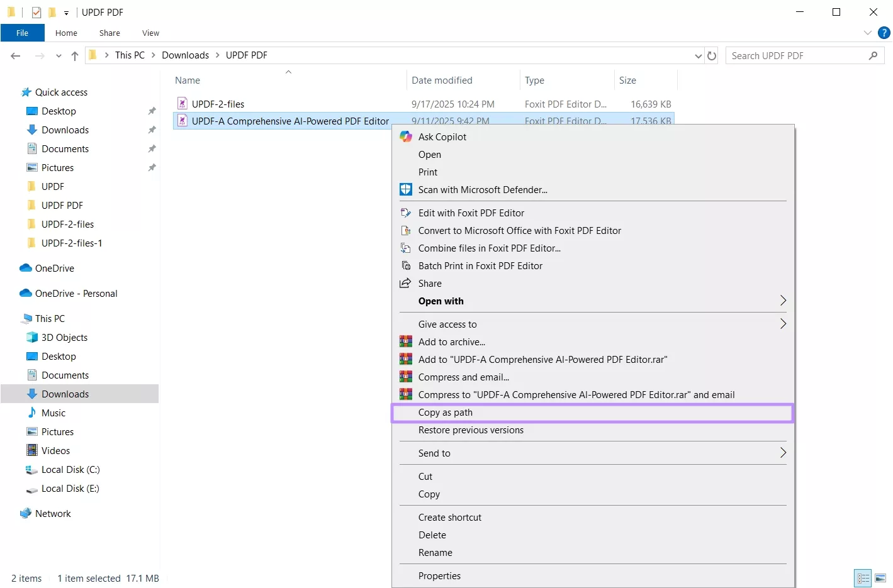
Task: Refresh the UPDF PDF folder view
Action: point(712,55)
